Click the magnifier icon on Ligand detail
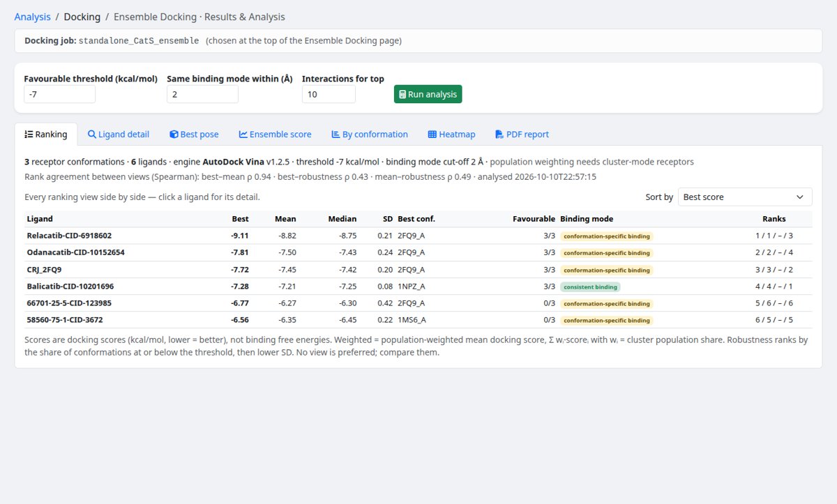 coord(91,135)
